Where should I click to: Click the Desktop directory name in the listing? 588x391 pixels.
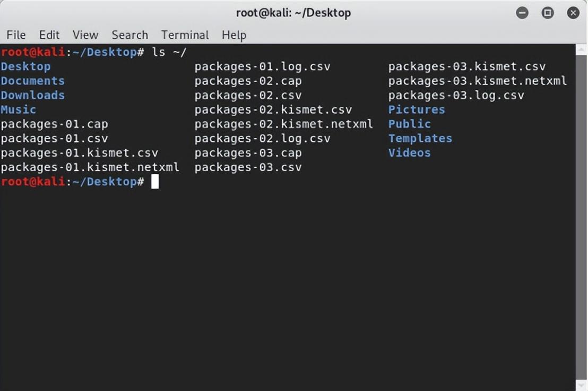(x=25, y=66)
